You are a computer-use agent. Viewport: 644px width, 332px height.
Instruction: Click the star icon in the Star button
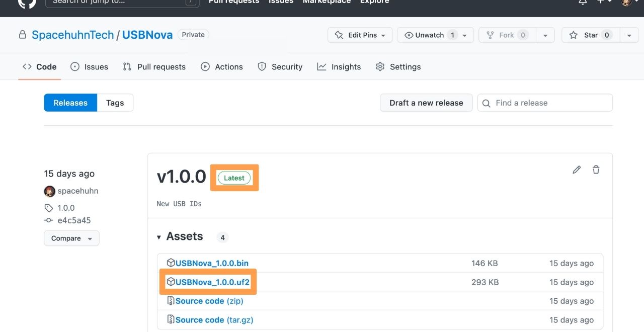pyautogui.click(x=573, y=35)
